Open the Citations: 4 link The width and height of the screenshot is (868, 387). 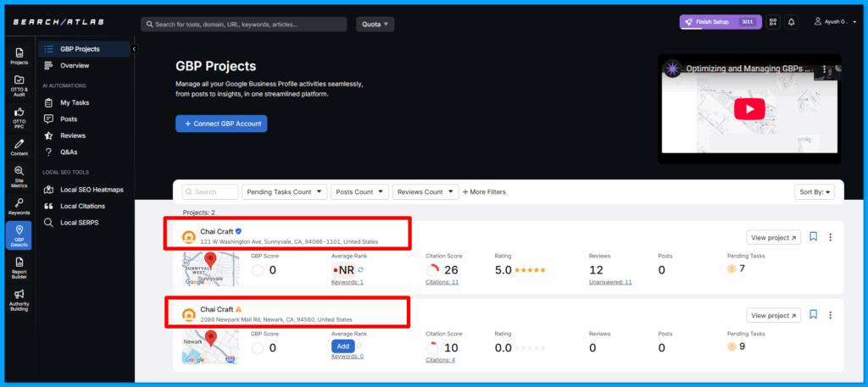tap(440, 360)
